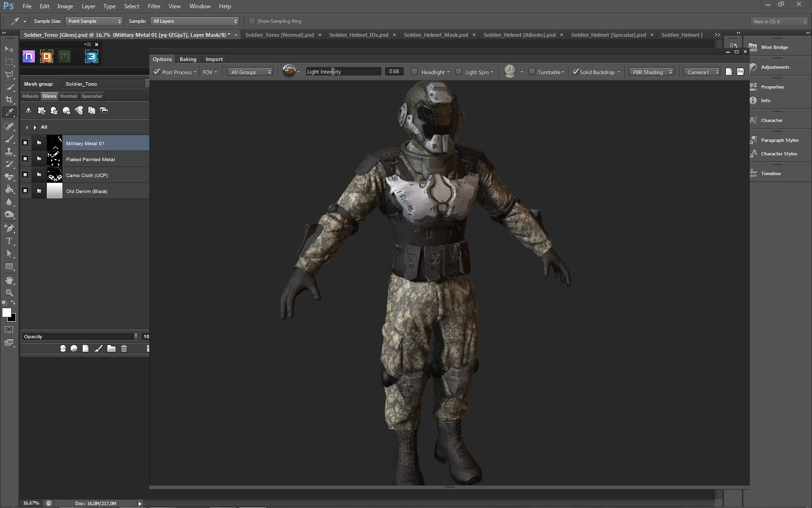Select the Hand tool
The width and height of the screenshot is (812, 508).
pos(9,280)
